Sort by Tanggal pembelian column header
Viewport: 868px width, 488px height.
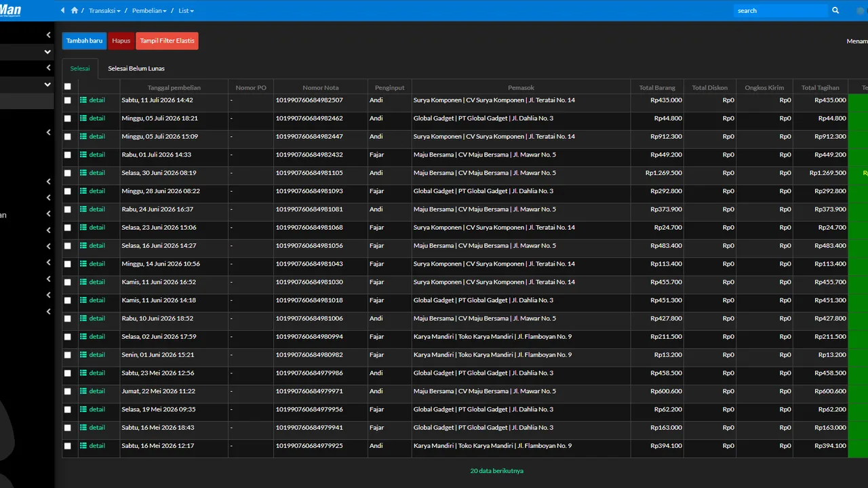tap(174, 87)
